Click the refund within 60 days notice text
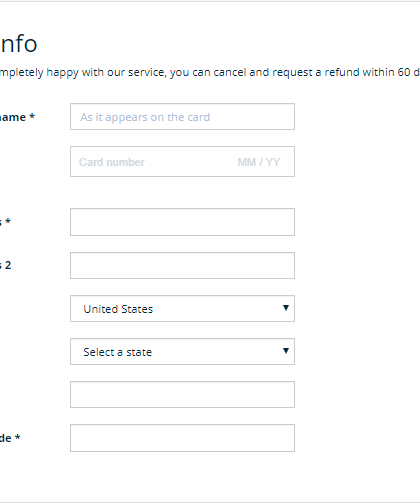The height and width of the screenshot is (503, 420). tap(210, 72)
